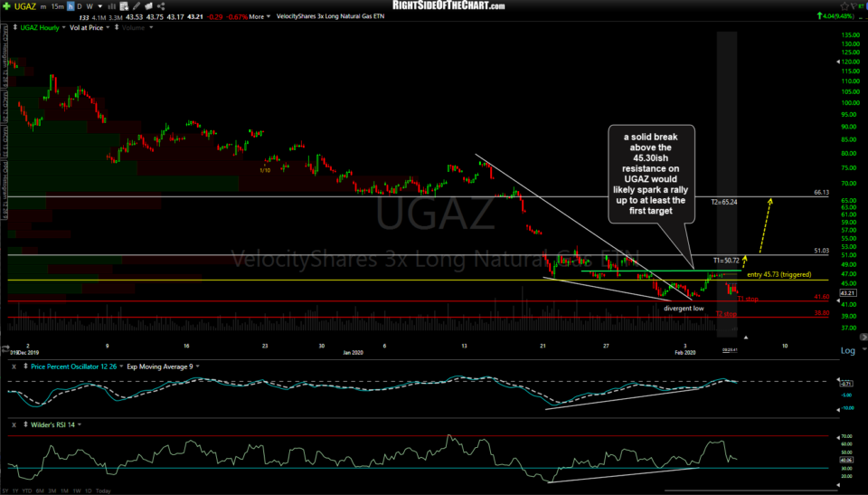Select the 3M time range

tap(52, 491)
